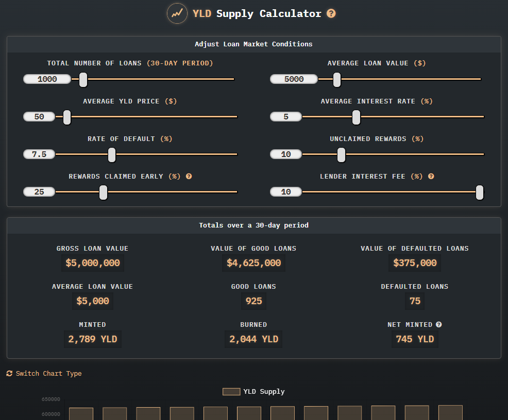Click the Unclaimed Rewards slider handle
Image resolution: width=508 pixels, height=420 pixels.
(x=341, y=154)
